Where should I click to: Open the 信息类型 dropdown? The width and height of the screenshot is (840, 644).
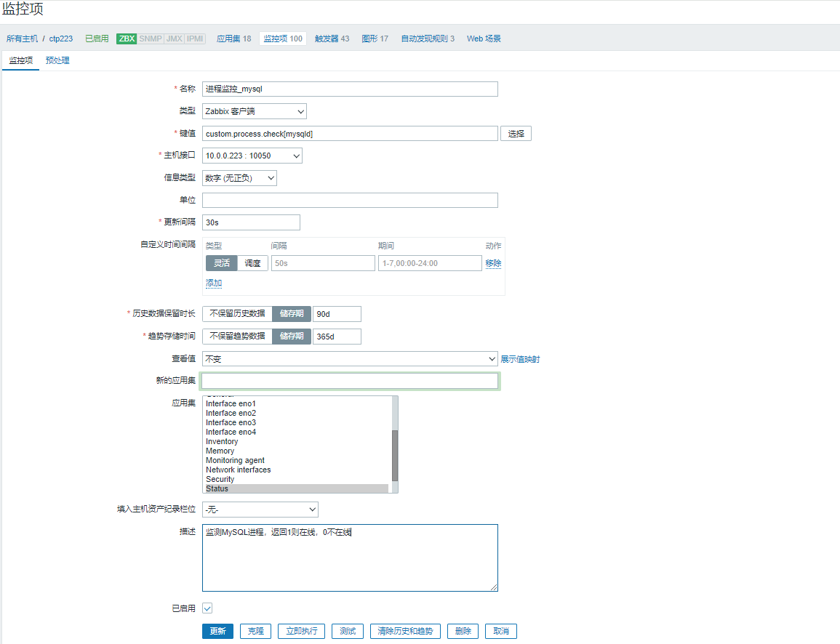tap(239, 178)
